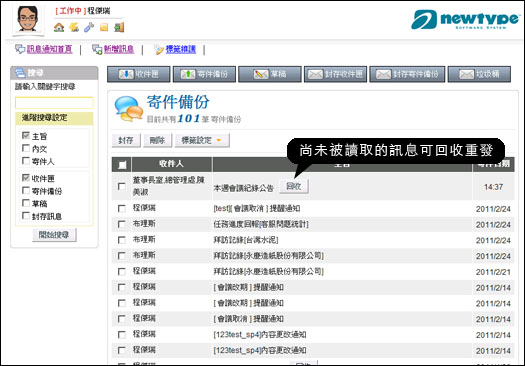Switch to 寄件備份 tab
Image resolution: width=525 pixels, height=366 pixels.
pyautogui.click(x=204, y=74)
